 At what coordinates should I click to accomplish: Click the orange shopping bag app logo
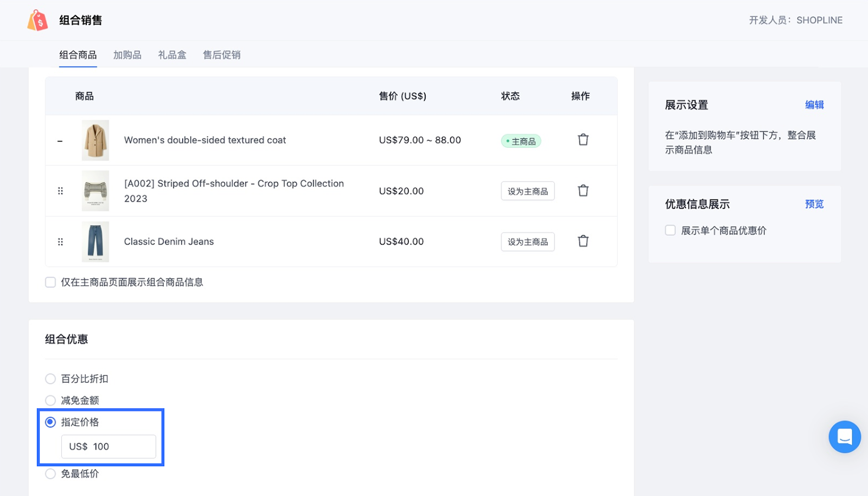pos(37,21)
